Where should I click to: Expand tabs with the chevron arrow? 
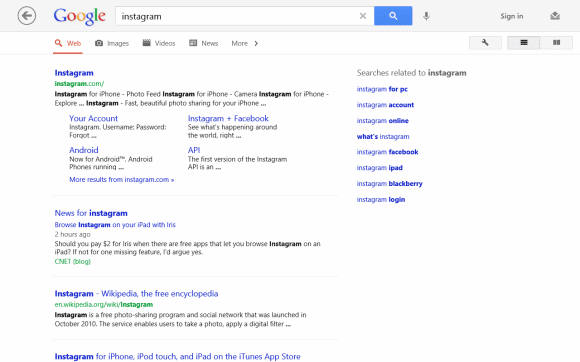click(x=256, y=44)
